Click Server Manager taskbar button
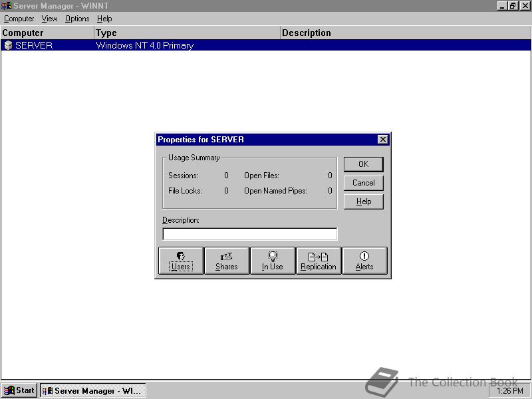The image size is (532, 399). click(x=93, y=390)
